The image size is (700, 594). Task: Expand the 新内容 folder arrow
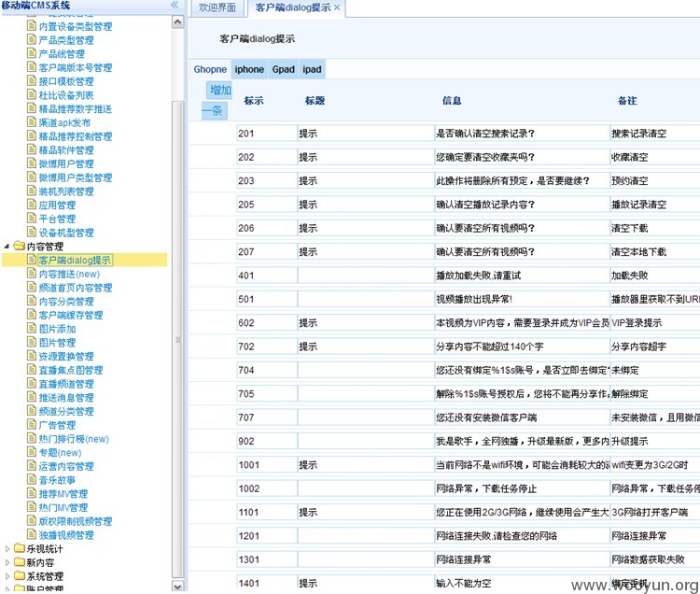pos(7,562)
